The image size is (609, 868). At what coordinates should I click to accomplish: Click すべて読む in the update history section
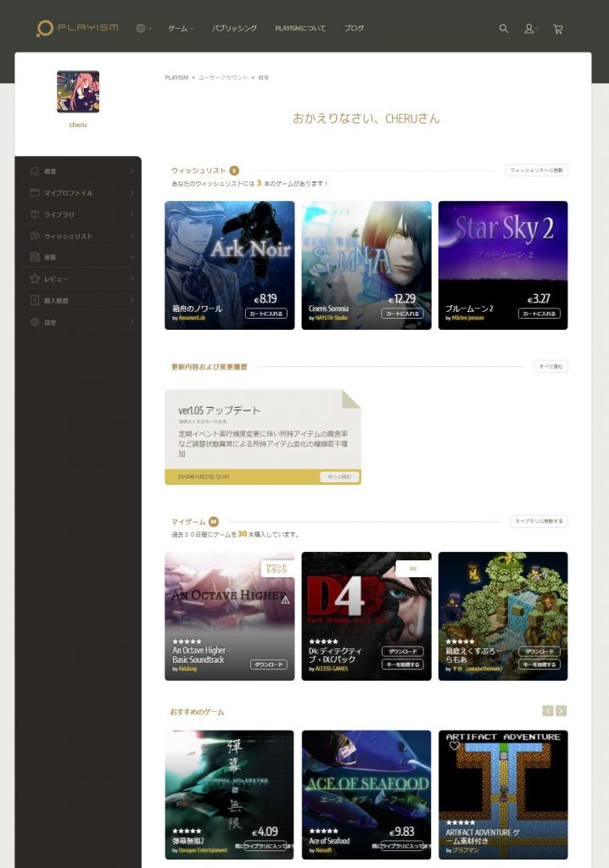[550, 366]
